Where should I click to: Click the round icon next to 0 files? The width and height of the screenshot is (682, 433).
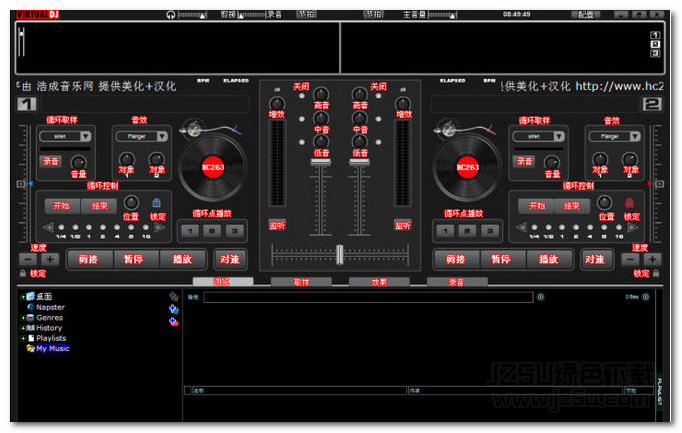(x=645, y=297)
